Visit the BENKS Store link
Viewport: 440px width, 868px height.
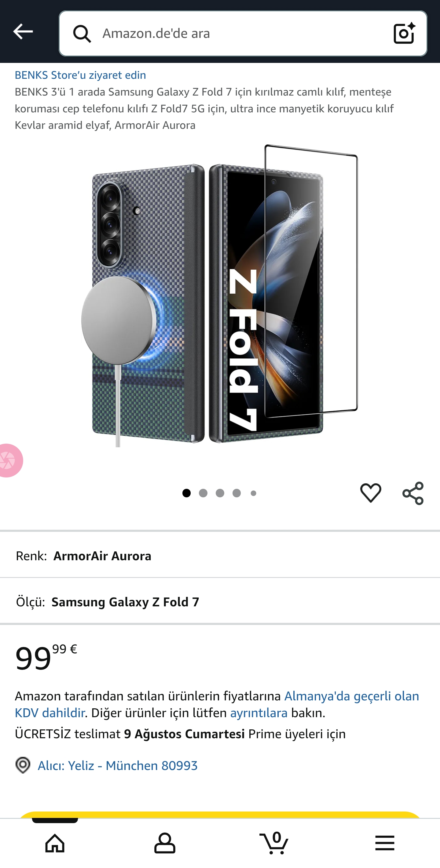pyautogui.click(x=80, y=75)
